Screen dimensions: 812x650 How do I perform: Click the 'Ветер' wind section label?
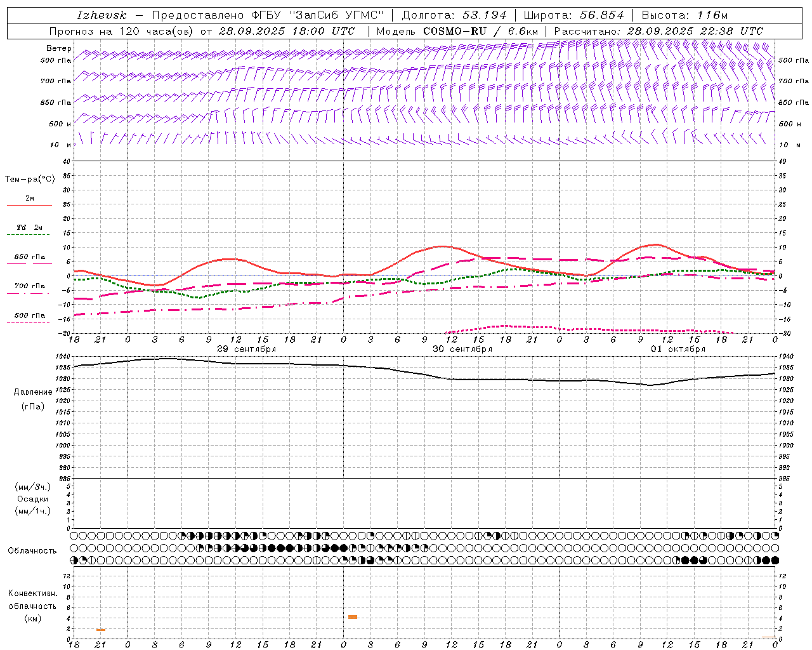(58, 48)
